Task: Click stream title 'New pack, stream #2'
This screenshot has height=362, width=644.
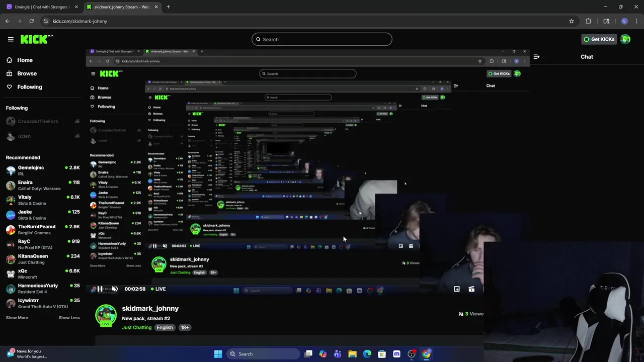Action: pyautogui.click(x=146, y=318)
